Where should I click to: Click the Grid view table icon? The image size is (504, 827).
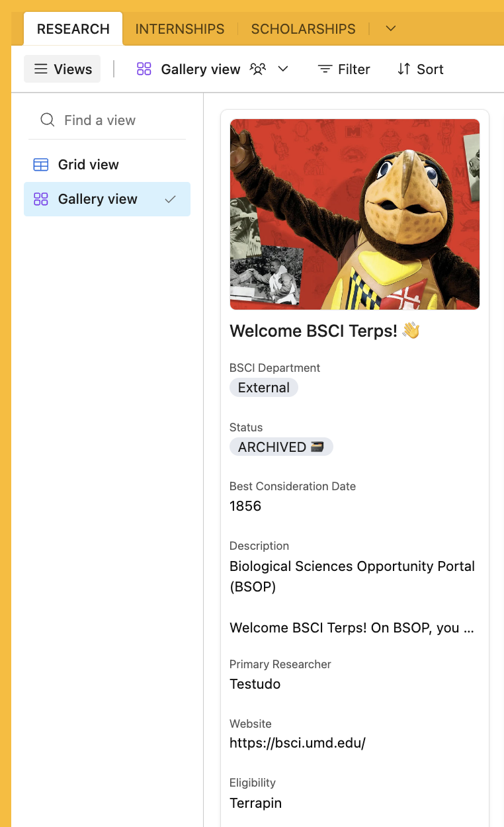click(x=41, y=165)
